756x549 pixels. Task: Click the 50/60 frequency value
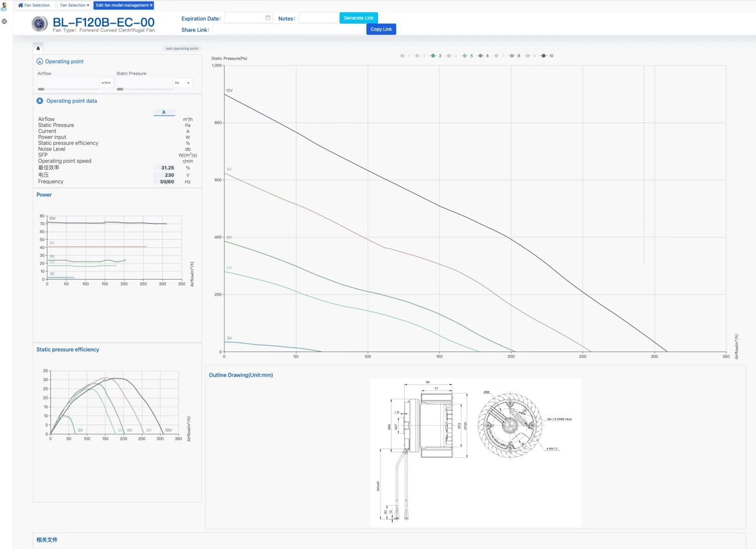(167, 182)
